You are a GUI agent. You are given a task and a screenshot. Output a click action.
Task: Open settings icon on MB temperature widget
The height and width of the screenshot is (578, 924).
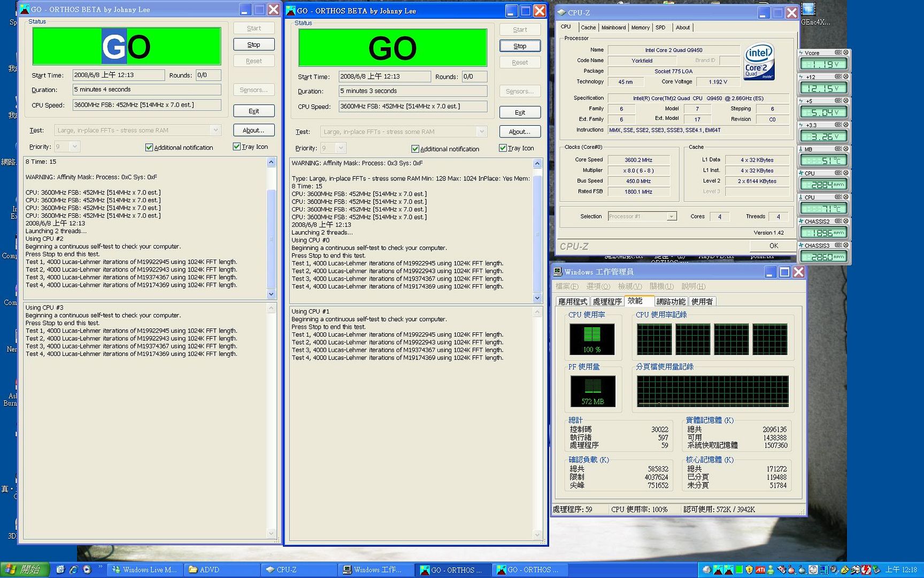(x=838, y=149)
